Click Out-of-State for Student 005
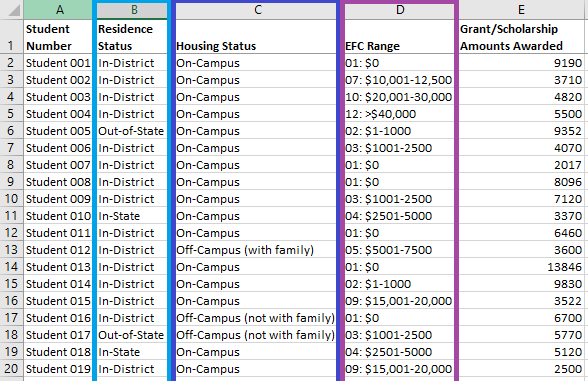 coord(132,131)
